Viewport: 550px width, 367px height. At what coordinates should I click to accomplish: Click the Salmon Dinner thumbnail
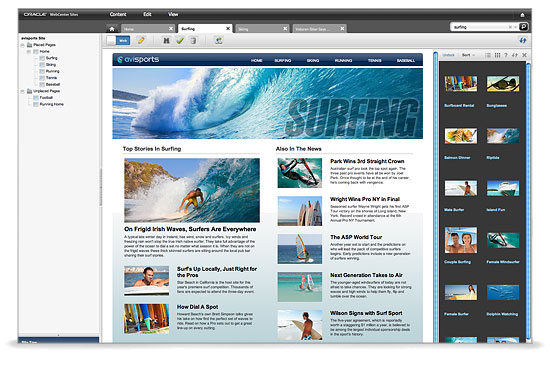tap(461, 136)
